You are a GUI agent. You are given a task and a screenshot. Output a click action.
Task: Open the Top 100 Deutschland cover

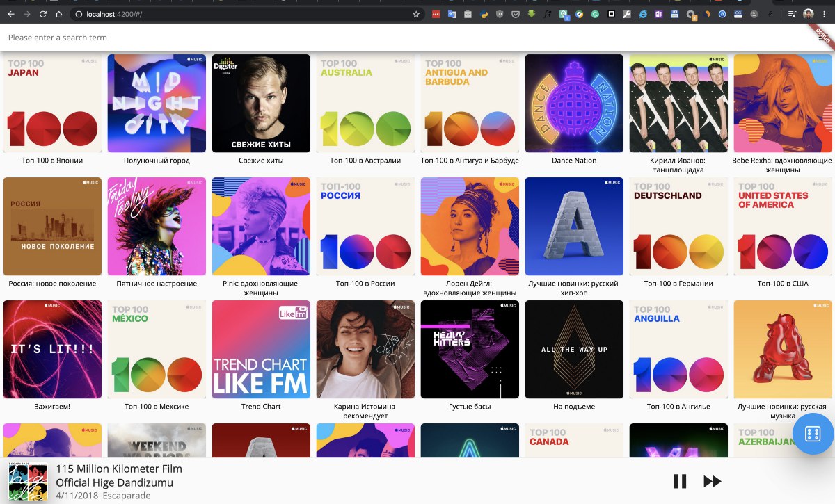coord(678,226)
